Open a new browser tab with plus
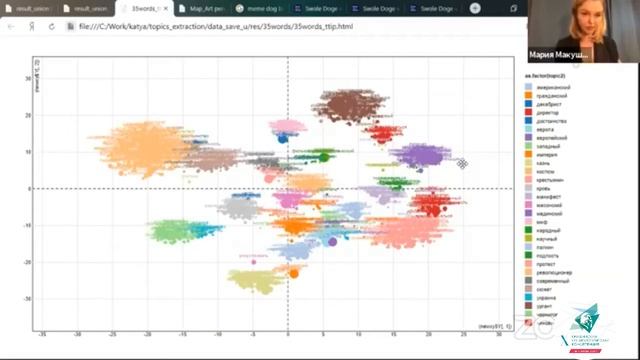640x360 pixels. tap(475, 8)
